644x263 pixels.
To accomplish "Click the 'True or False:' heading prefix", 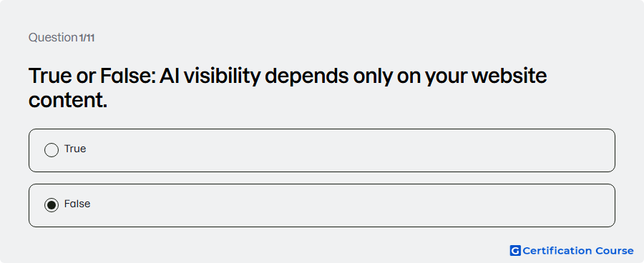I will coord(92,76).
